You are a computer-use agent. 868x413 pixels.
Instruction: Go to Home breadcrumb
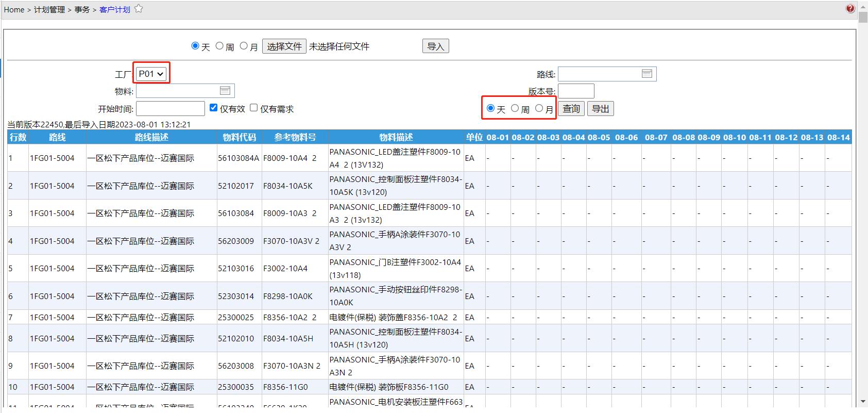pos(14,9)
